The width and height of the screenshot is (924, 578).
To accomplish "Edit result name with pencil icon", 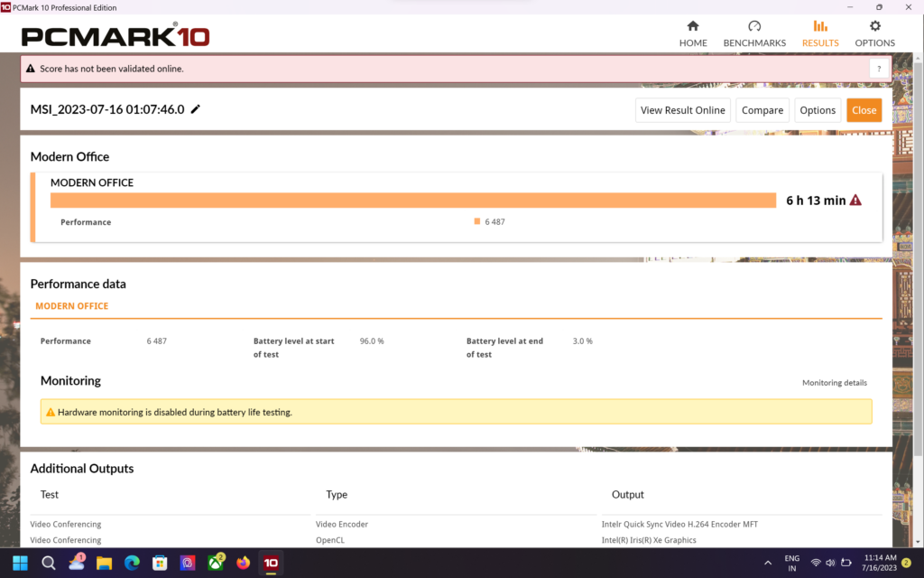I will point(196,109).
